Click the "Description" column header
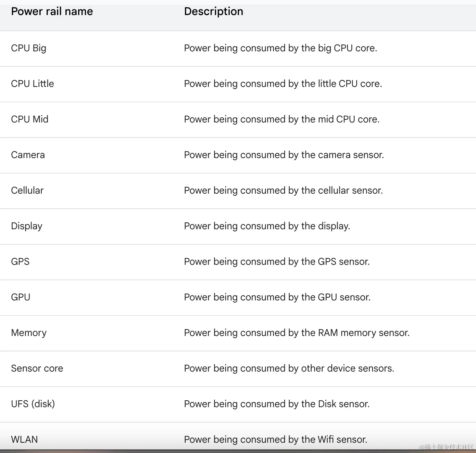476x453 pixels. 213,12
